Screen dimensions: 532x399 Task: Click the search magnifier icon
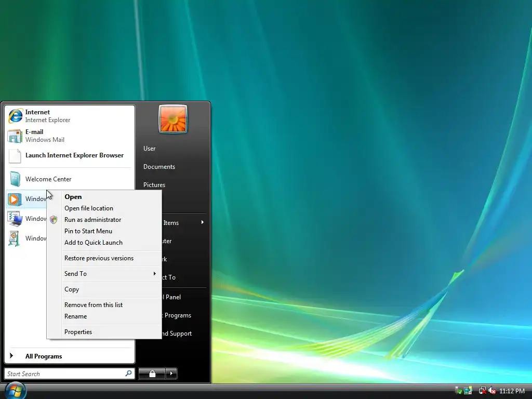click(129, 374)
